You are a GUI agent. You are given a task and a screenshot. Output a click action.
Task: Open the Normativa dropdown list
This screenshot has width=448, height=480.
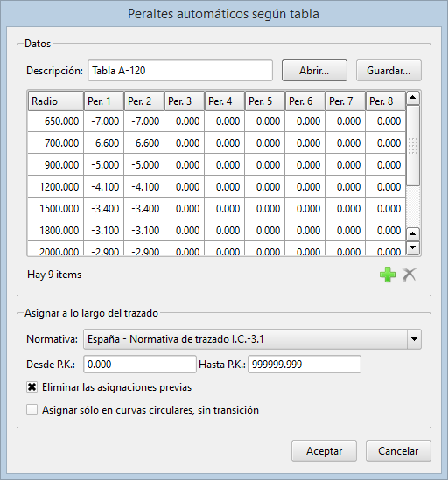coord(414,339)
